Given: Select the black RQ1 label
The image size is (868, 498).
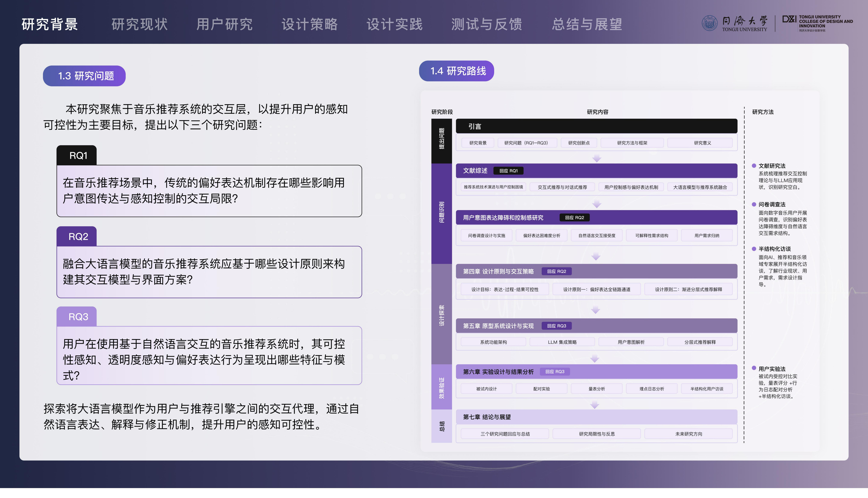Looking at the screenshot, I should 77,155.
